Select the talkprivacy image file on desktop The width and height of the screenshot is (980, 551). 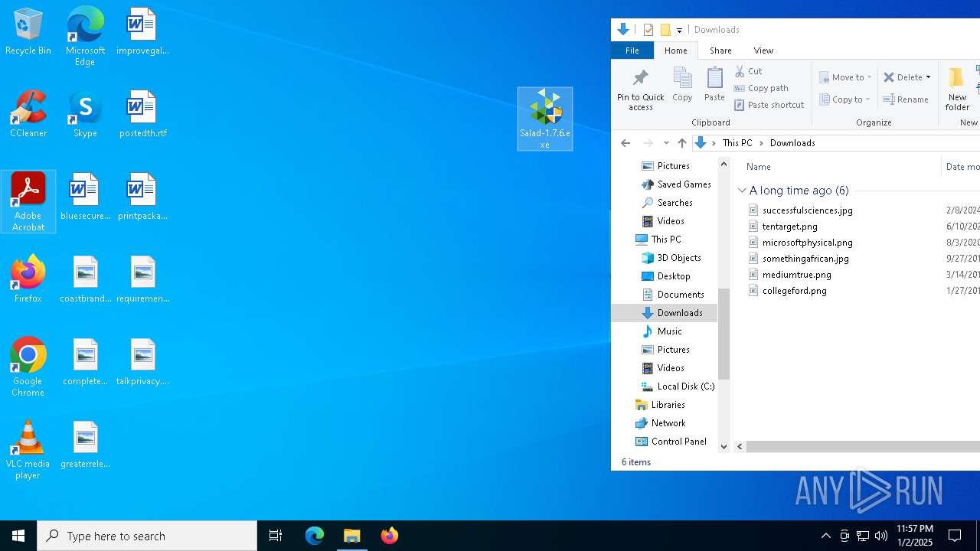pos(142,362)
